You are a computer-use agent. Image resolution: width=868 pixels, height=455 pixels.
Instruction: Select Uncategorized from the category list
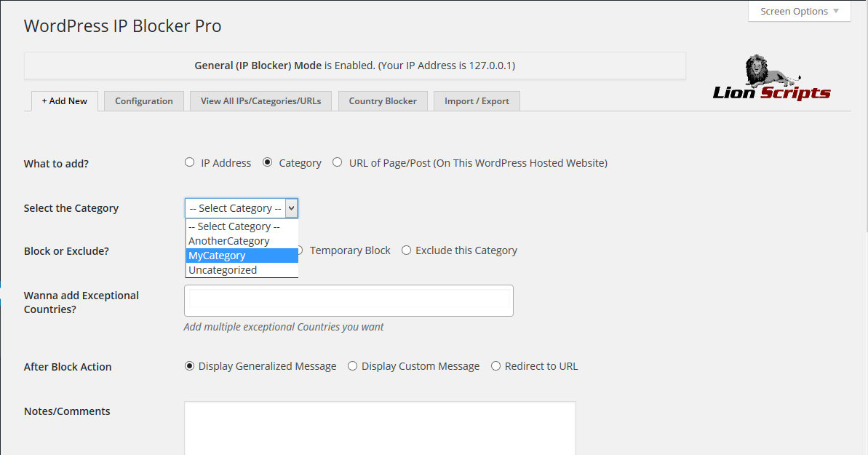click(223, 270)
